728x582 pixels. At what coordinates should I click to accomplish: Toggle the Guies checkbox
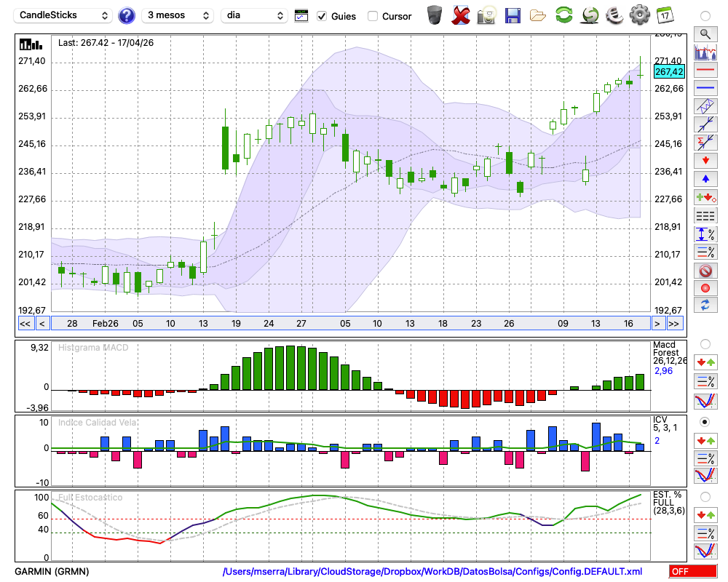click(x=322, y=16)
